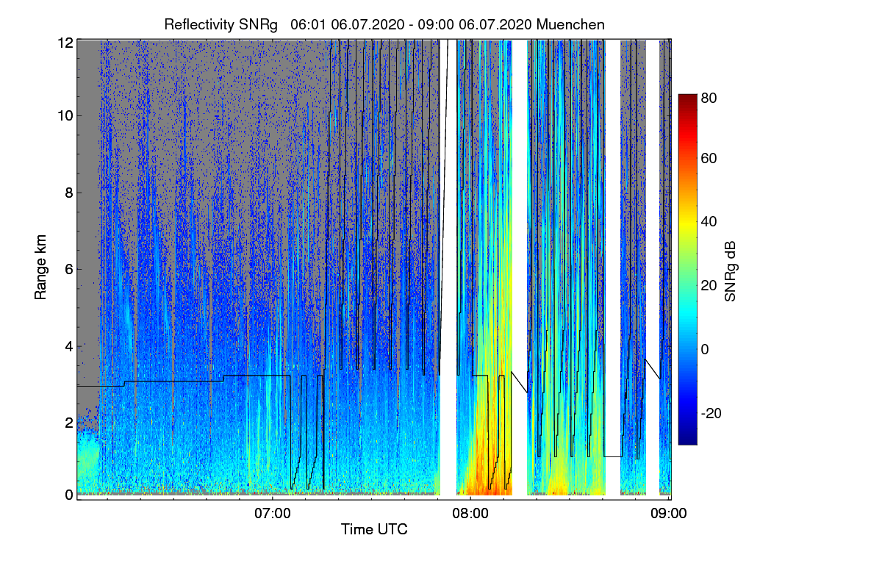Click the colorbar 60 dB label
Screen dimensions: 882x588
click(709, 159)
